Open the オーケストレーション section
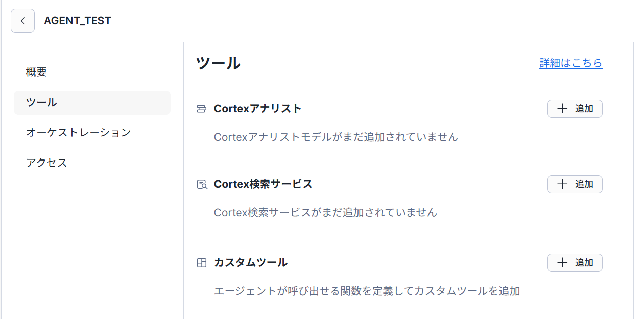The height and width of the screenshot is (319, 644). [x=79, y=133]
